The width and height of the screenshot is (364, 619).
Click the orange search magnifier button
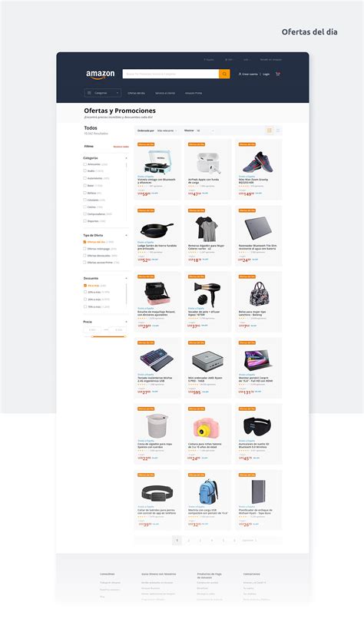tap(224, 74)
